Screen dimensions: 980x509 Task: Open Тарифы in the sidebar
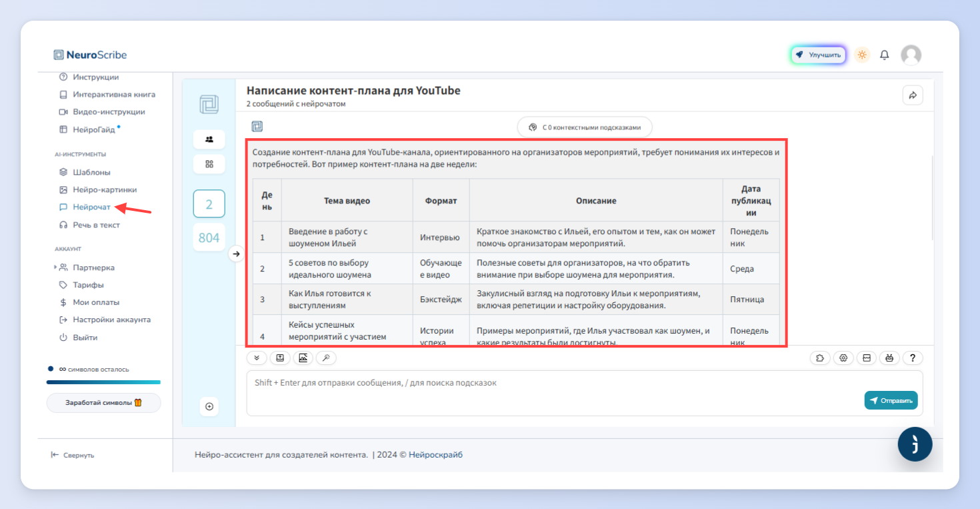click(81, 285)
